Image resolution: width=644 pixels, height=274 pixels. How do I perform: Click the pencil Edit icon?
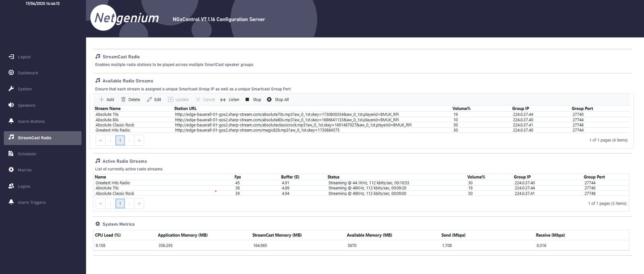coord(149,100)
